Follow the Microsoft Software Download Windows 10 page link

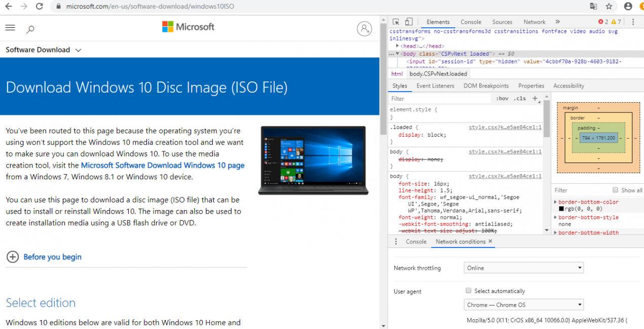pyautogui.click(x=163, y=166)
